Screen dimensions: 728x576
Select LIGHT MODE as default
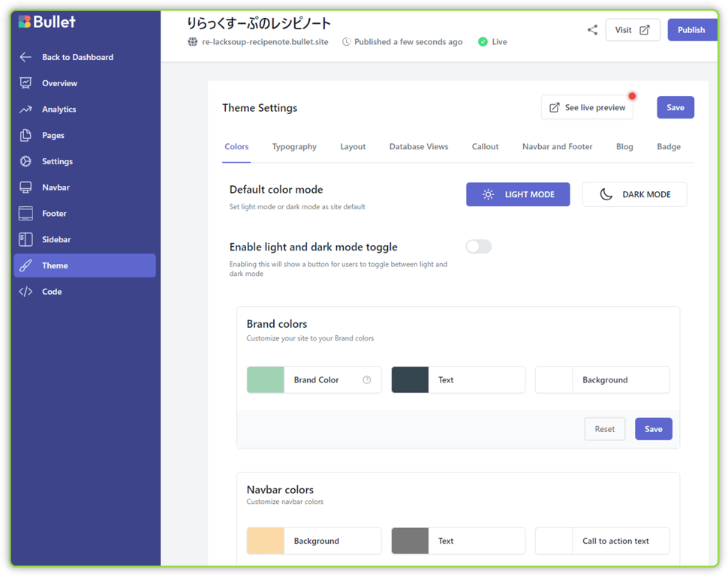coord(518,194)
